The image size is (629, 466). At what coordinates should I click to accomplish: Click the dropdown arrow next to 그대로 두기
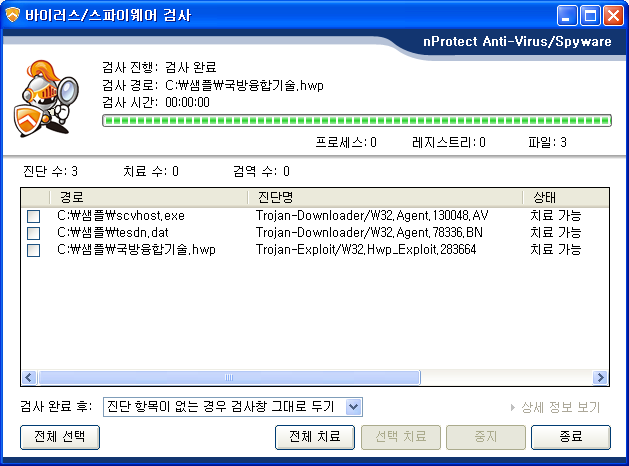tap(353, 407)
